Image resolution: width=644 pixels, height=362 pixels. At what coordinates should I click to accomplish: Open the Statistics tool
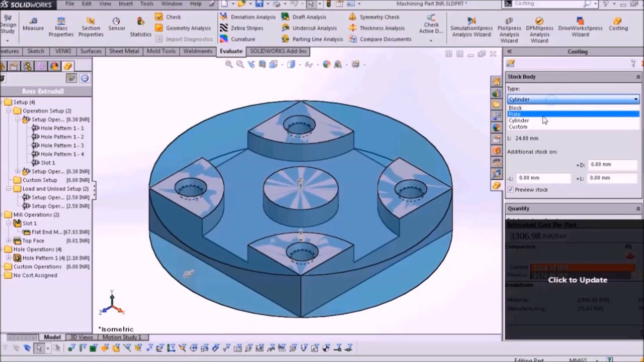point(141,27)
